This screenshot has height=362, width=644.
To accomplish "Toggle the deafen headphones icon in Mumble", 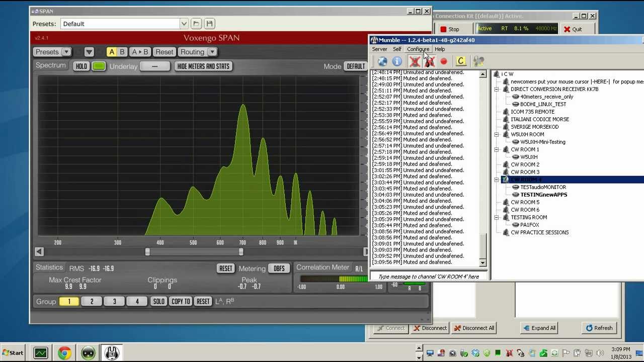I will pyautogui.click(x=429, y=61).
